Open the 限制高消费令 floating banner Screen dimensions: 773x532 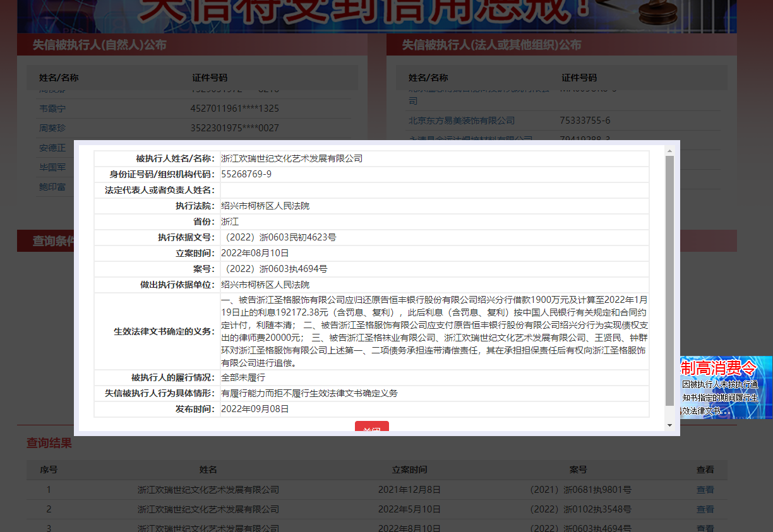[726, 387]
